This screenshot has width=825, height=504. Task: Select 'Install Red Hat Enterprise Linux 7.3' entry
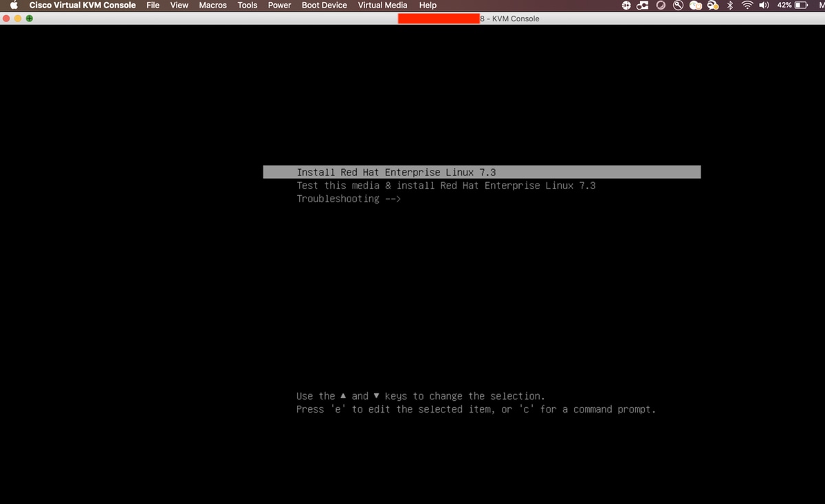481,172
